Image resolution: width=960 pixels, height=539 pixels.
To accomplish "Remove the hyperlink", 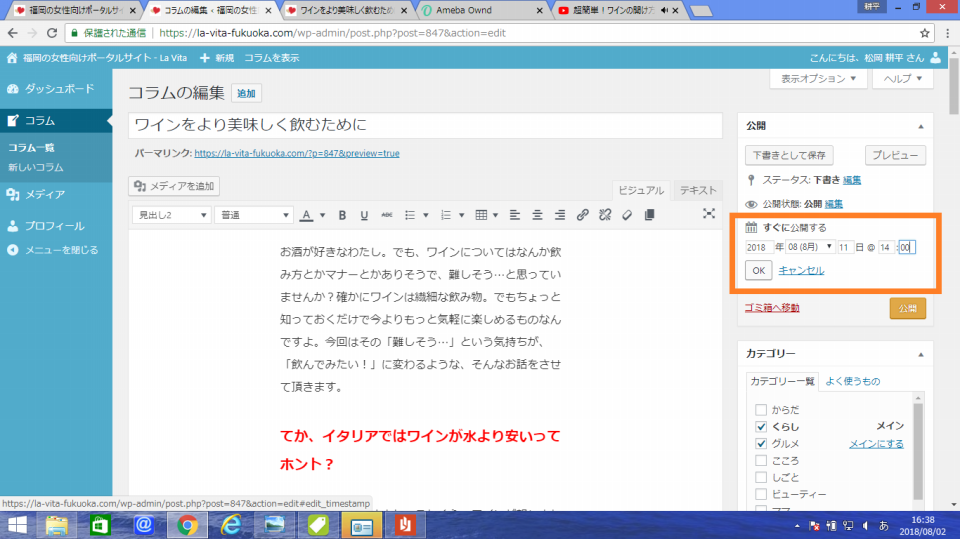I will click(605, 215).
